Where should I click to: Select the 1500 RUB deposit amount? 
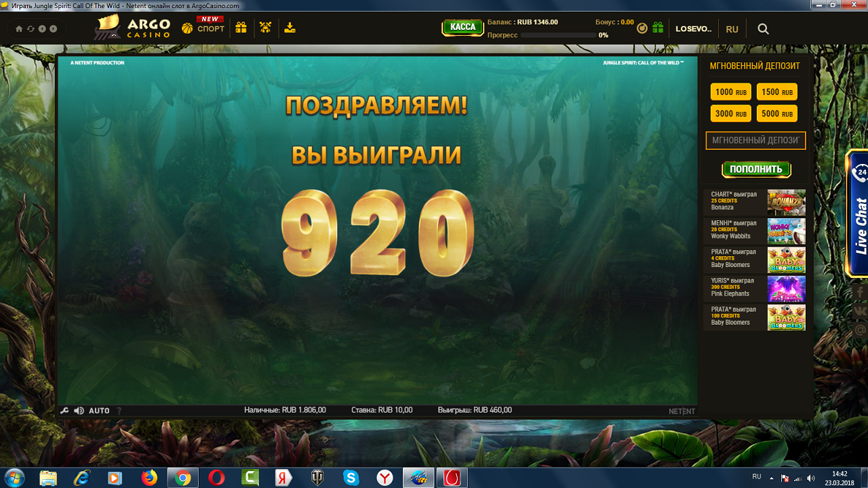777,92
